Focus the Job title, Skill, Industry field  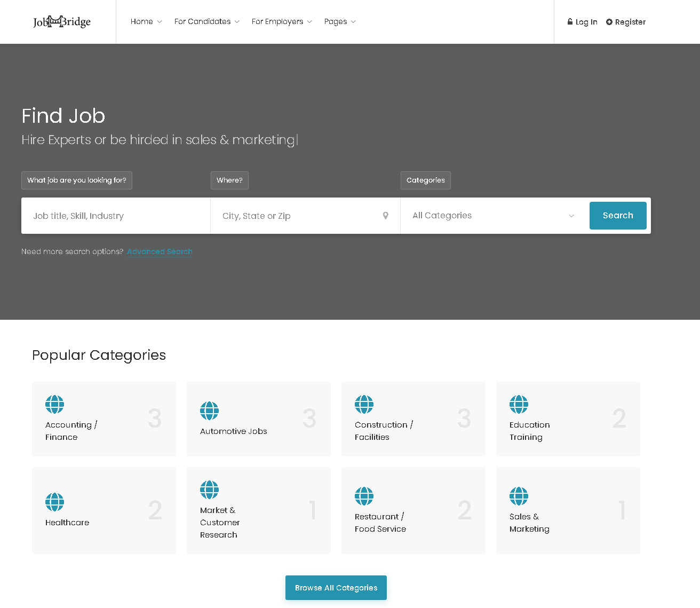click(x=116, y=216)
